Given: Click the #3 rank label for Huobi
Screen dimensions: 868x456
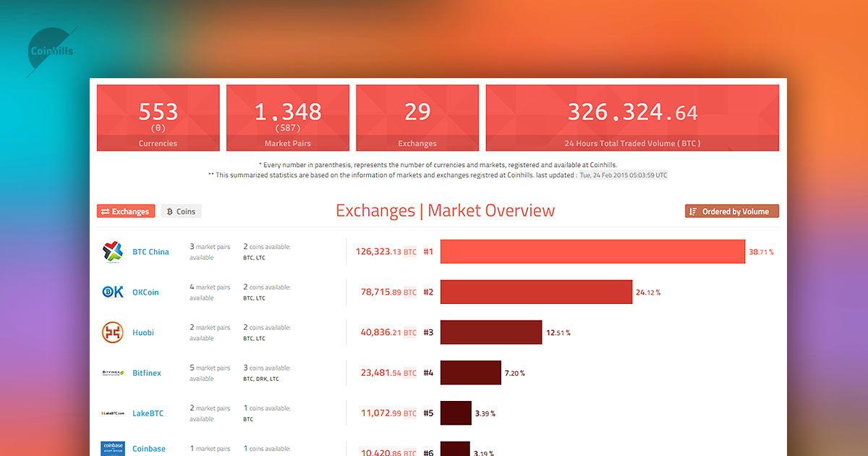Looking at the screenshot, I should coord(428,333).
